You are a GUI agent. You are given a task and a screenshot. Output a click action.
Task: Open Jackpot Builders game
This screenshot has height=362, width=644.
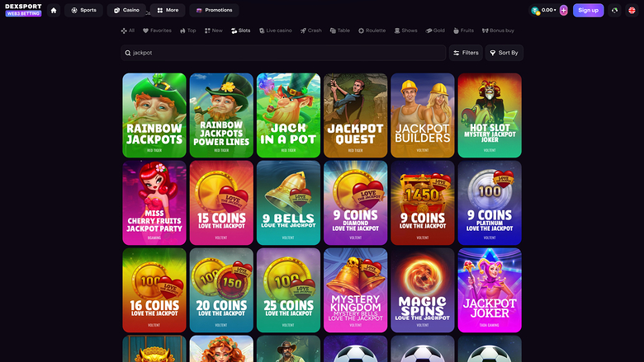tap(423, 115)
